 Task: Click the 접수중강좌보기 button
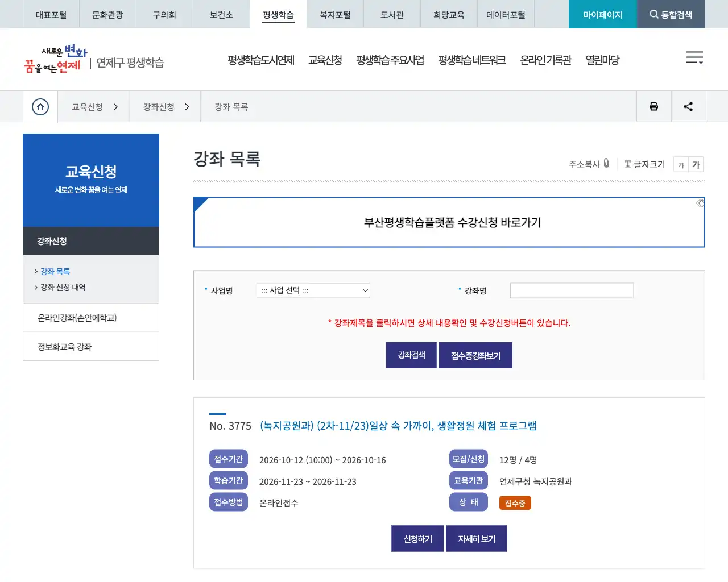click(475, 355)
